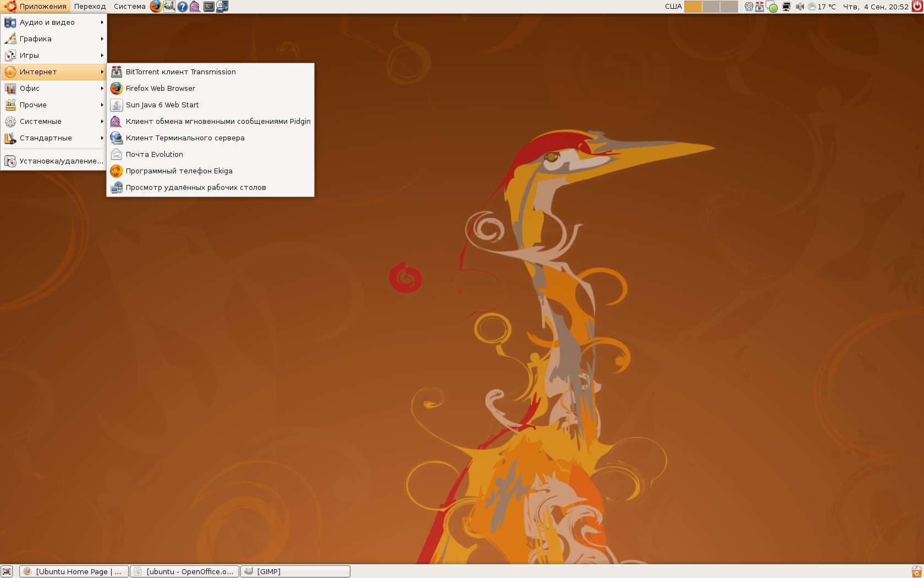Launch Firefox from the top panel icon
The image size is (924, 578).
tap(156, 7)
